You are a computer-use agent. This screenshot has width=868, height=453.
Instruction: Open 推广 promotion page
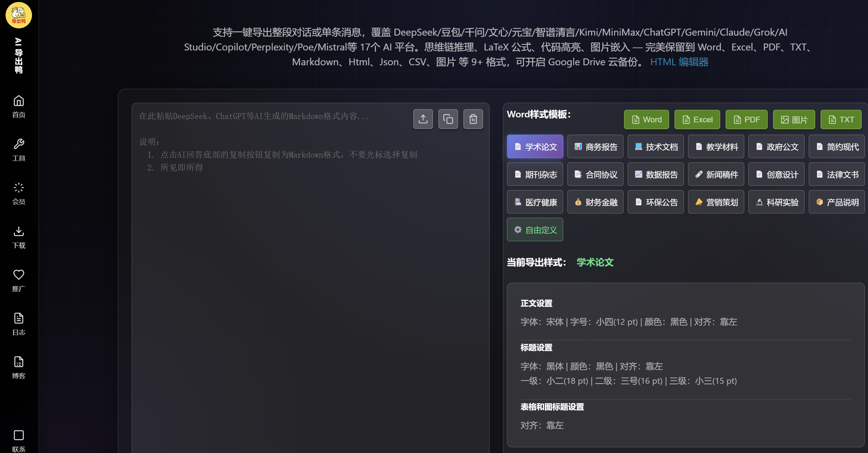19,281
